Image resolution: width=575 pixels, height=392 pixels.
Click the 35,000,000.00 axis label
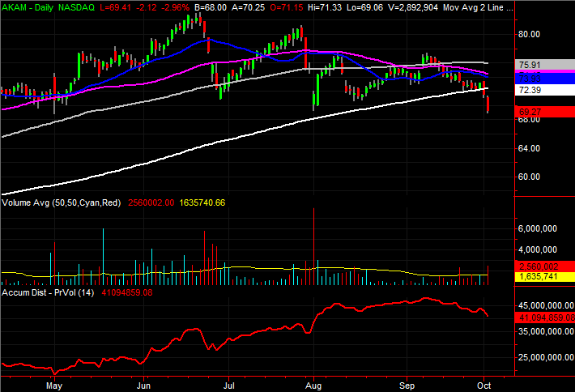546,331
